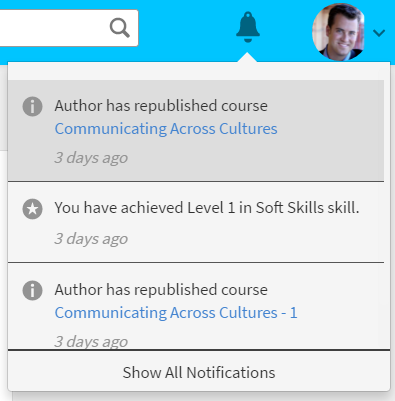This screenshot has width=395, height=401.
Task: Click '3 days ago' under third notification
Action: click(91, 341)
